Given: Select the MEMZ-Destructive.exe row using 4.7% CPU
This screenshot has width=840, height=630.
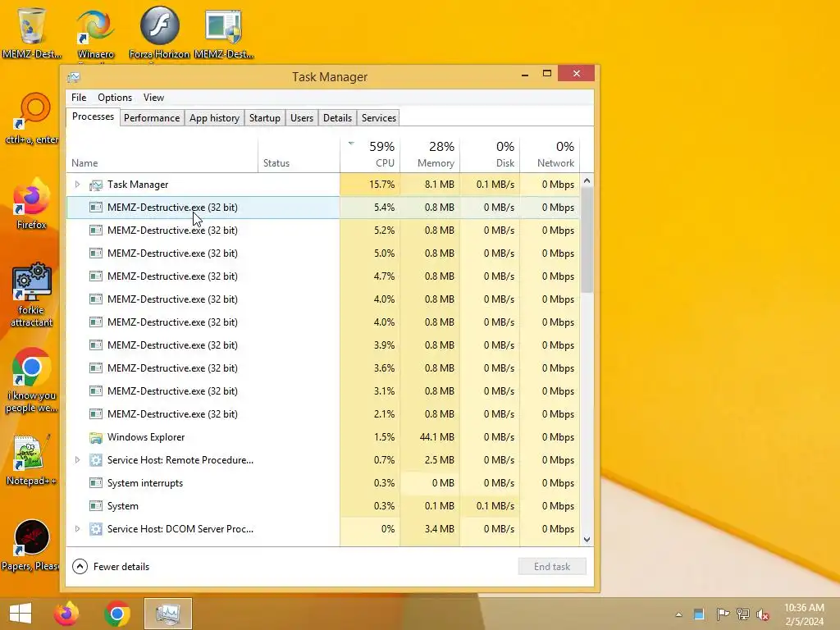Looking at the screenshot, I should 323,276.
